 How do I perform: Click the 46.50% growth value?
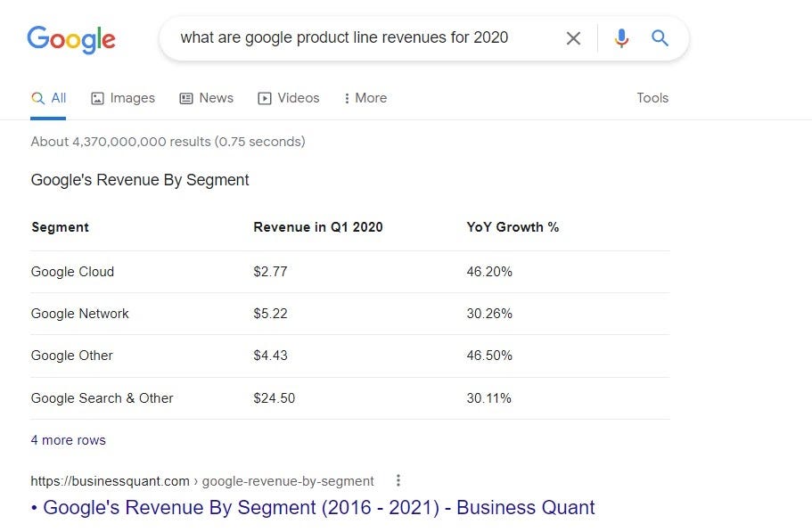point(489,356)
